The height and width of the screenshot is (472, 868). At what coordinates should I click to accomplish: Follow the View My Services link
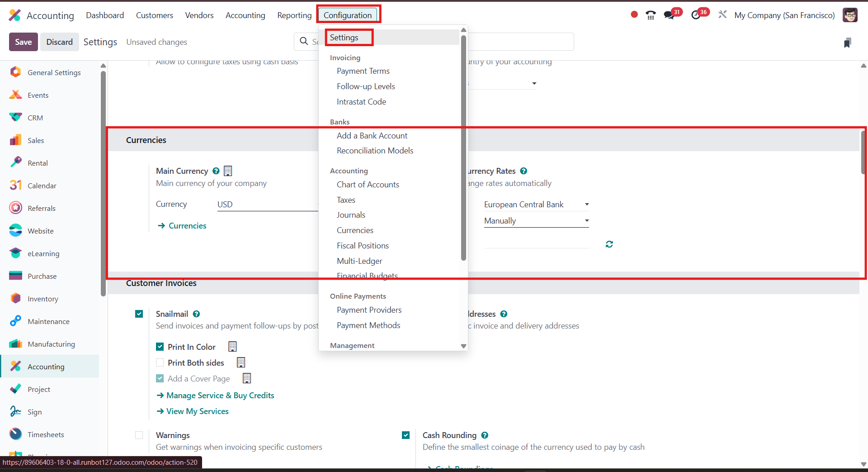(x=197, y=411)
